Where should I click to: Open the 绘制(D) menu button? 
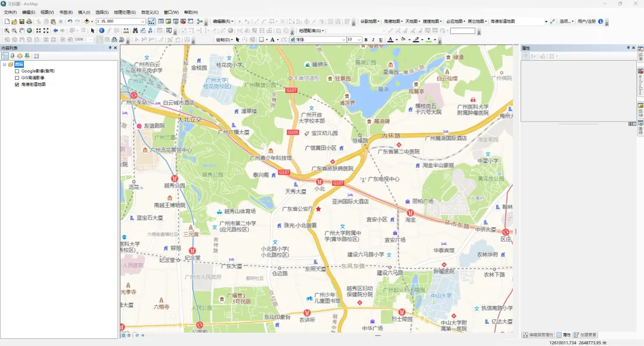[x=224, y=40]
